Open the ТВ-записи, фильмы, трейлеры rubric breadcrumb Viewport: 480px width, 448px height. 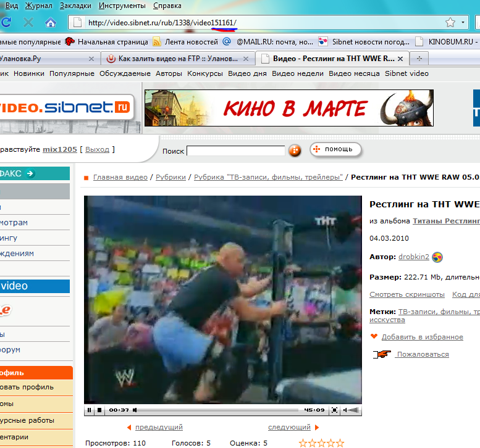(x=268, y=177)
